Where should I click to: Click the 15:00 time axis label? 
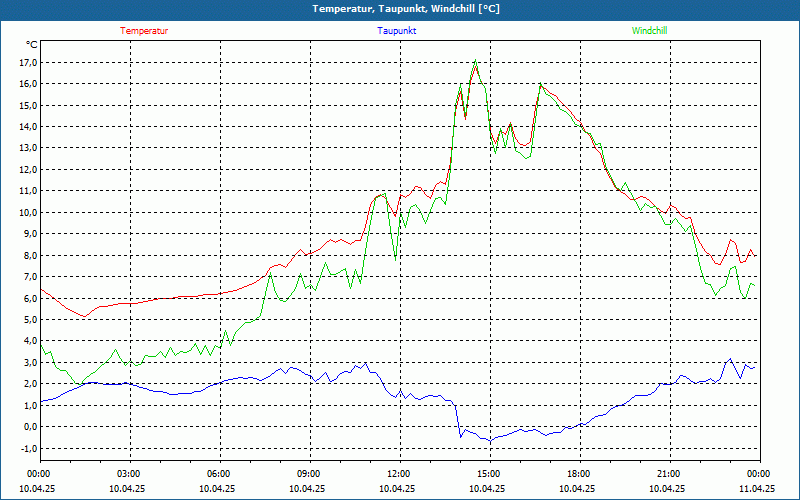[x=490, y=474]
